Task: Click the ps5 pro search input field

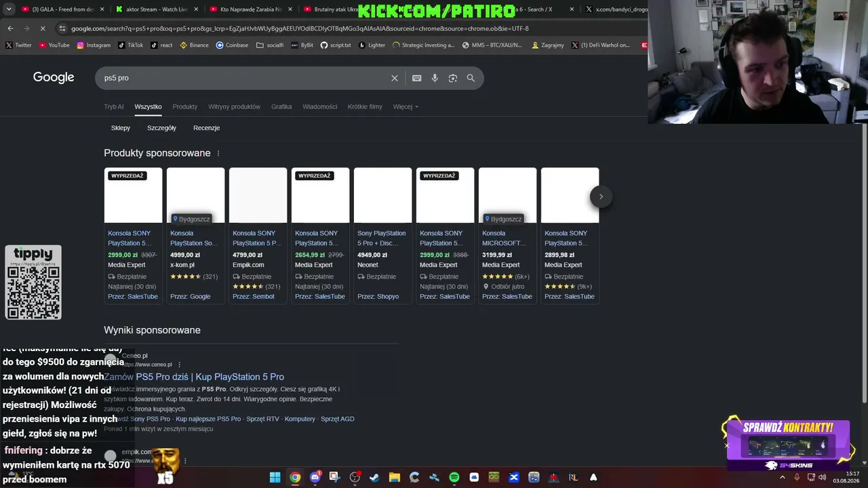Action: [244, 78]
